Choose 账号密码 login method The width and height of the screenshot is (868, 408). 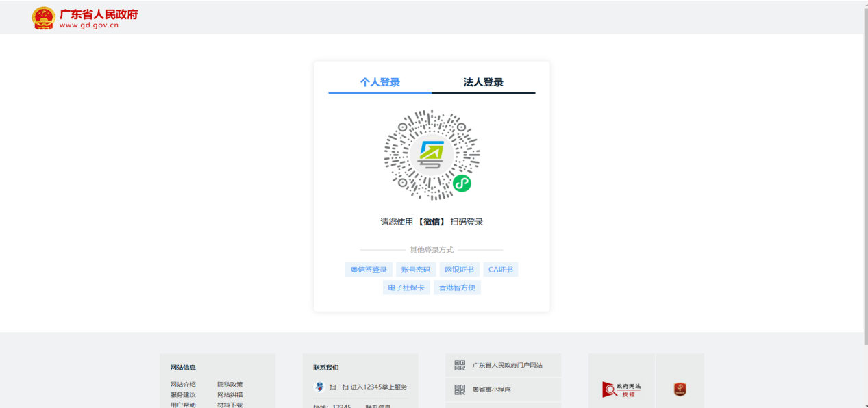[x=417, y=270]
